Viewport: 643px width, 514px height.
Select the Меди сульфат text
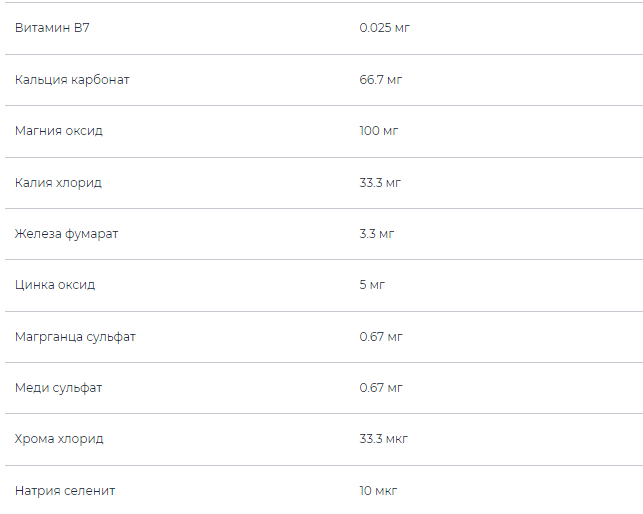pos(58,388)
